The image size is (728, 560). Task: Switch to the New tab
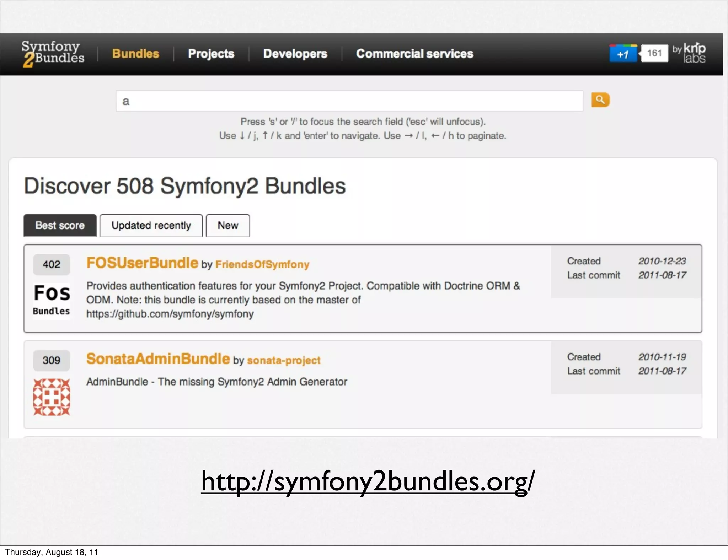(228, 225)
